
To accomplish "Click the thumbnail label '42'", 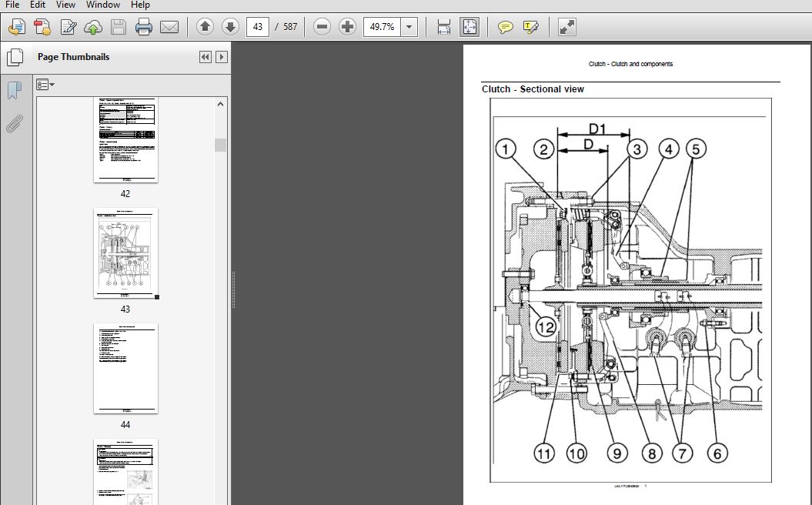I will tap(125, 194).
